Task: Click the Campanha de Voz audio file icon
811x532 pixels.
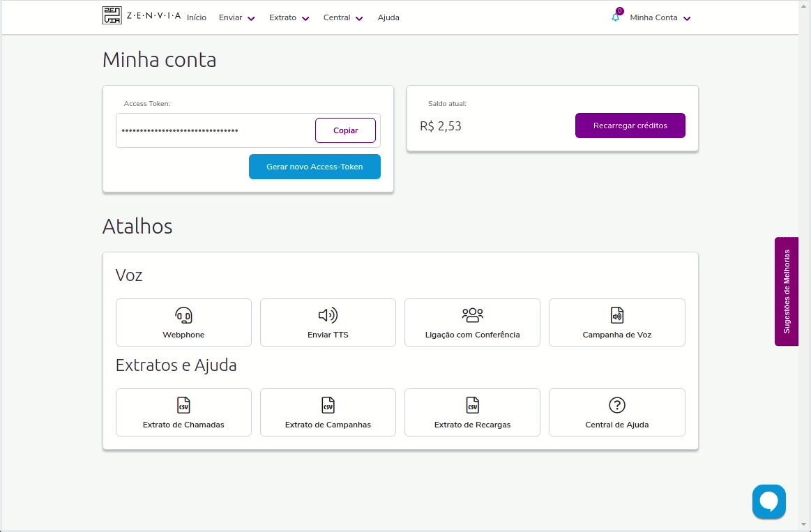Action: 617,315
